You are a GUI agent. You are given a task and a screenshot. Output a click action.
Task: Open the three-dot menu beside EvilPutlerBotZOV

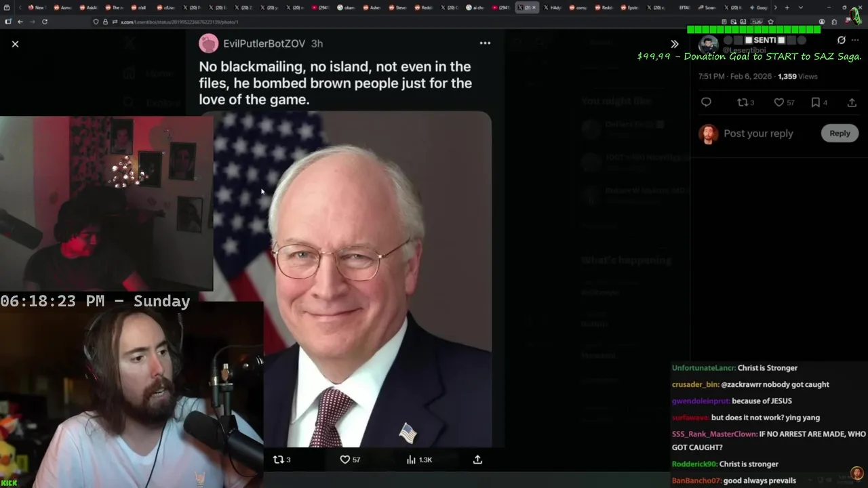(485, 43)
